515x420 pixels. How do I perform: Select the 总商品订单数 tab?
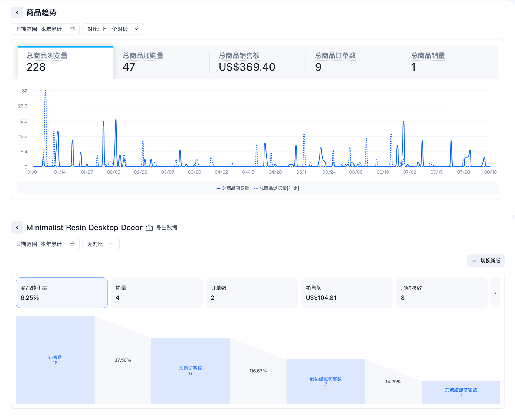click(354, 62)
